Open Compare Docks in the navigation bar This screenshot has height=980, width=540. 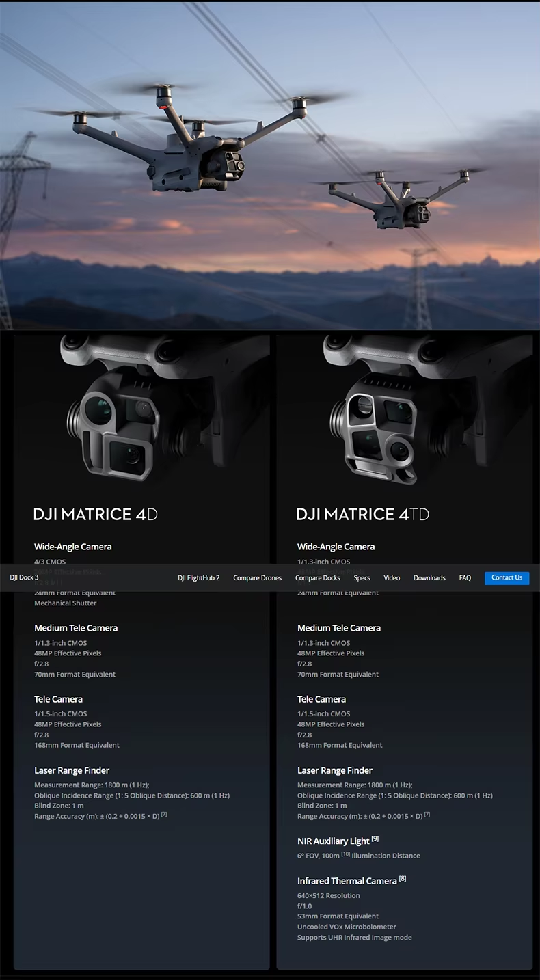(x=318, y=578)
